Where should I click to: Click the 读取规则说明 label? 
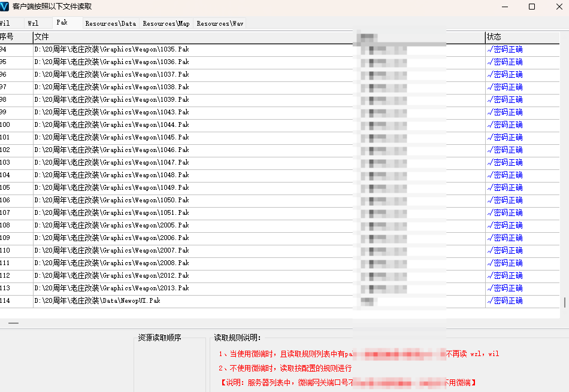[237, 338]
